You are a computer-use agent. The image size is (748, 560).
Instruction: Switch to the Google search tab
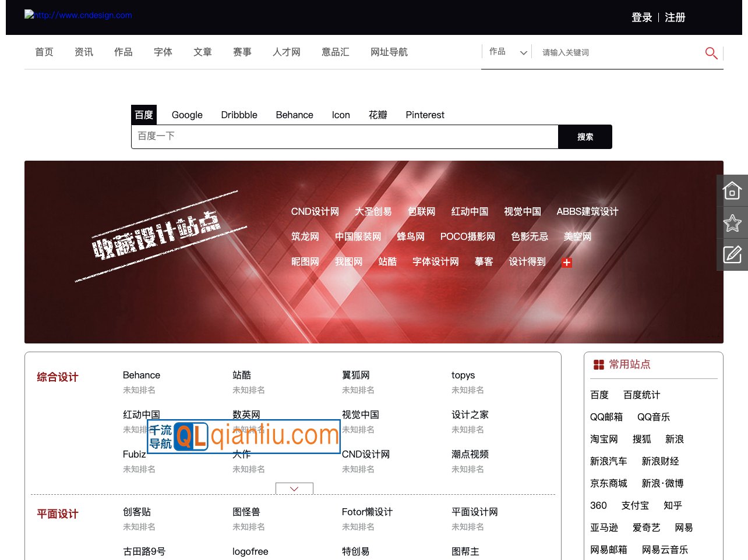click(x=187, y=115)
